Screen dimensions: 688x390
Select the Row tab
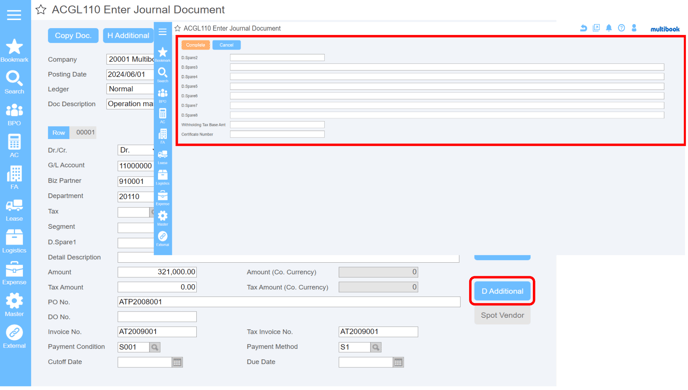(x=59, y=132)
